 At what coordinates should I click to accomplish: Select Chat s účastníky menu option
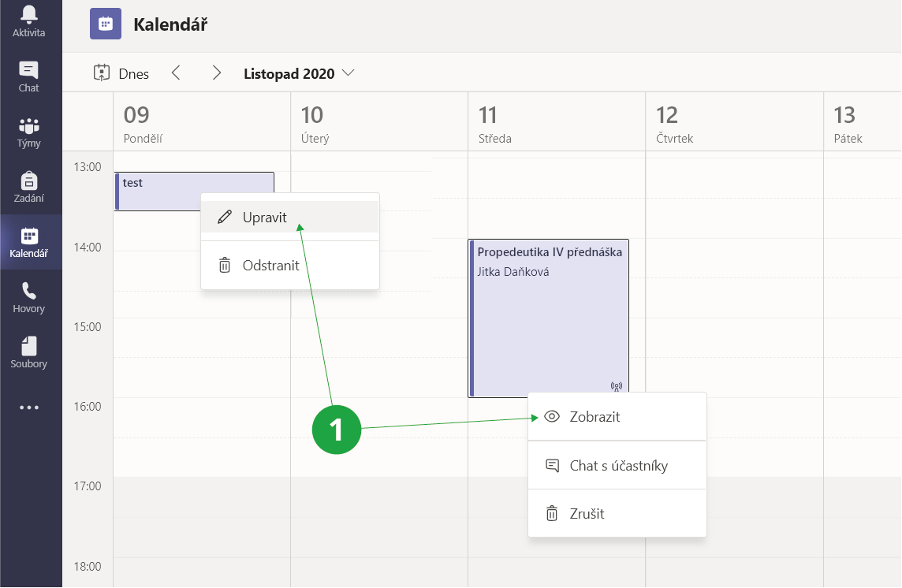click(x=617, y=466)
